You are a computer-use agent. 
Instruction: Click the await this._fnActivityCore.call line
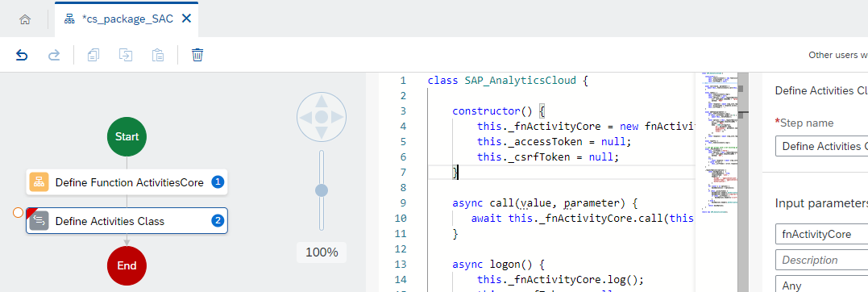click(583, 219)
